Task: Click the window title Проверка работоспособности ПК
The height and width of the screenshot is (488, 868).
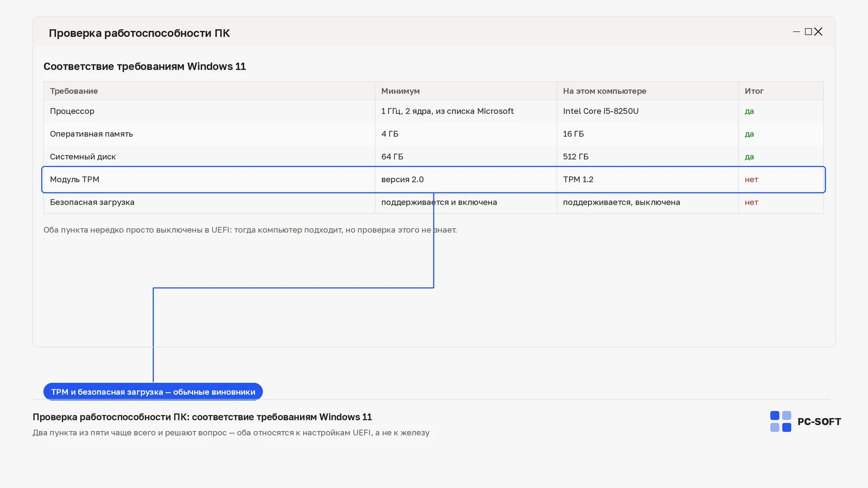Action: [x=139, y=33]
